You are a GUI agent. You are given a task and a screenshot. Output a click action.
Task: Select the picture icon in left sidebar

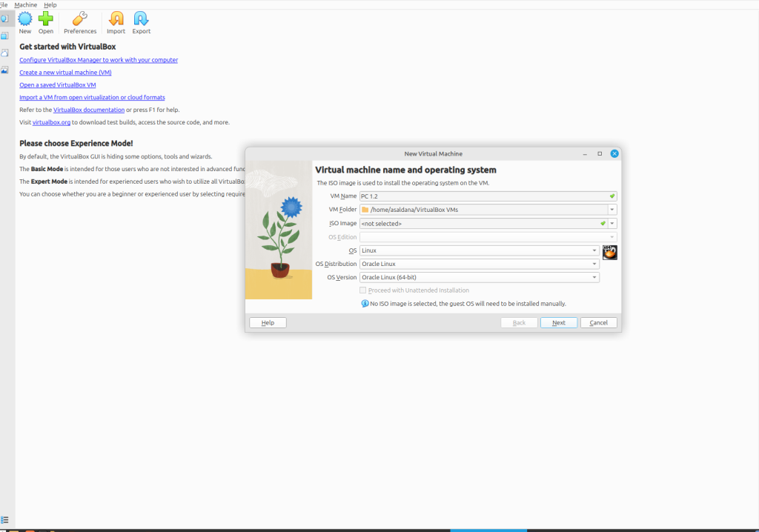5,70
